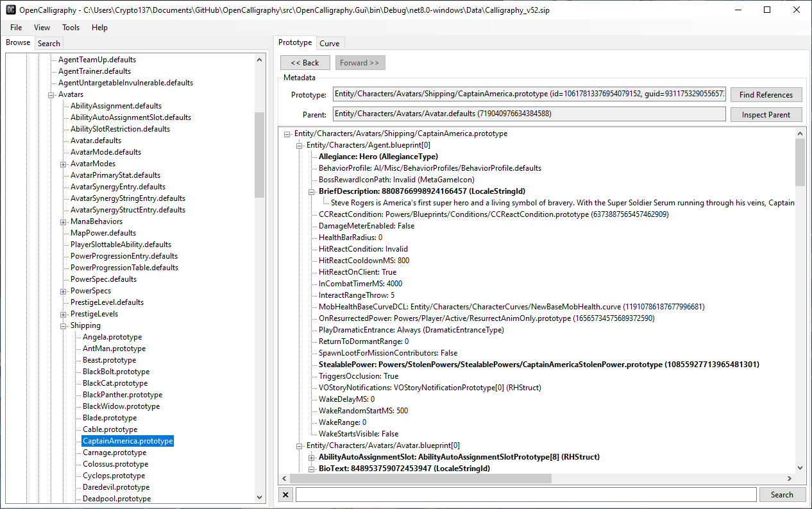Click the Parent path field
Viewport: 812px width, 509px height.
click(x=529, y=114)
